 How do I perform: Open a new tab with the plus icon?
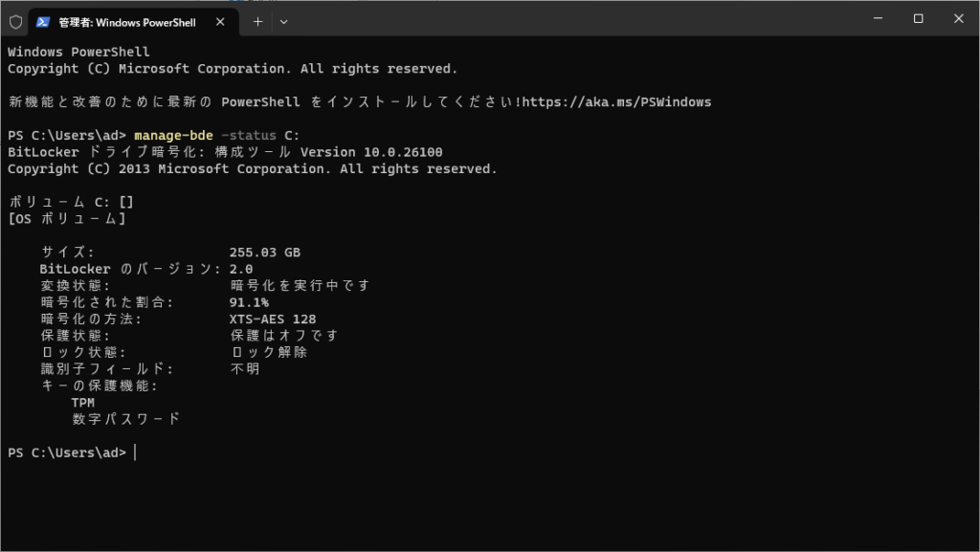pos(256,18)
